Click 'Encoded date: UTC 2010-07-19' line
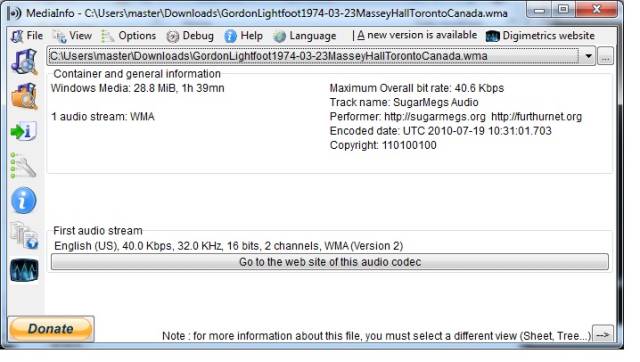Screen dimensions: 640x362 [x=440, y=131]
